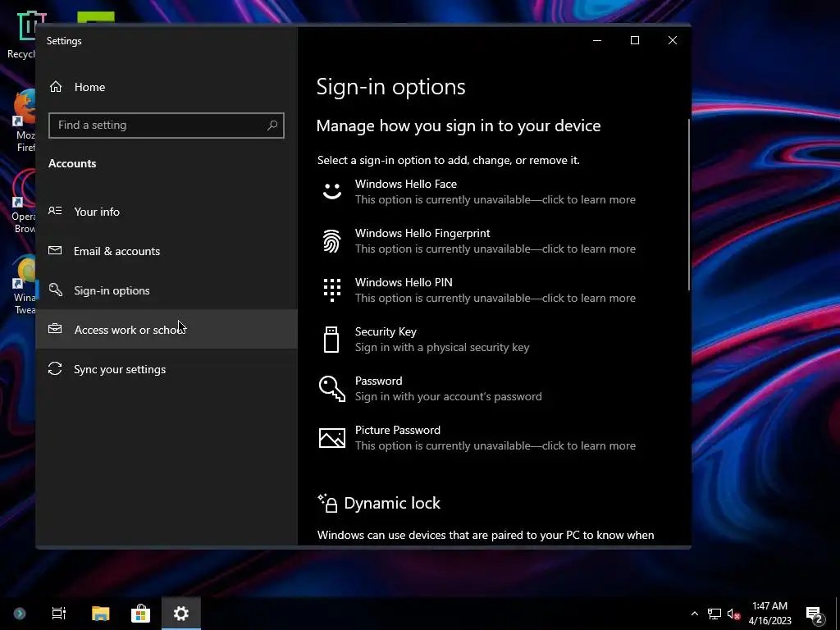Screen dimensions: 840x630
Task: Click the Password key icon
Action: click(x=332, y=388)
